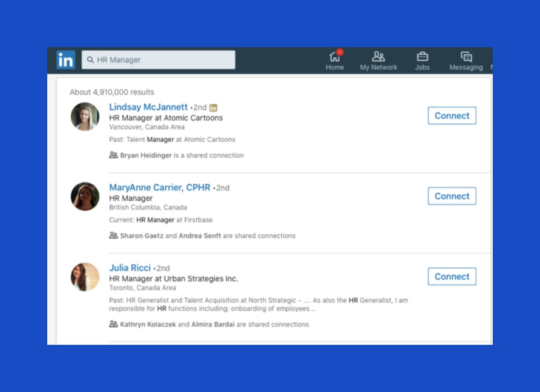Go to the Jobs section
The image size is (540, 392).
422,61
